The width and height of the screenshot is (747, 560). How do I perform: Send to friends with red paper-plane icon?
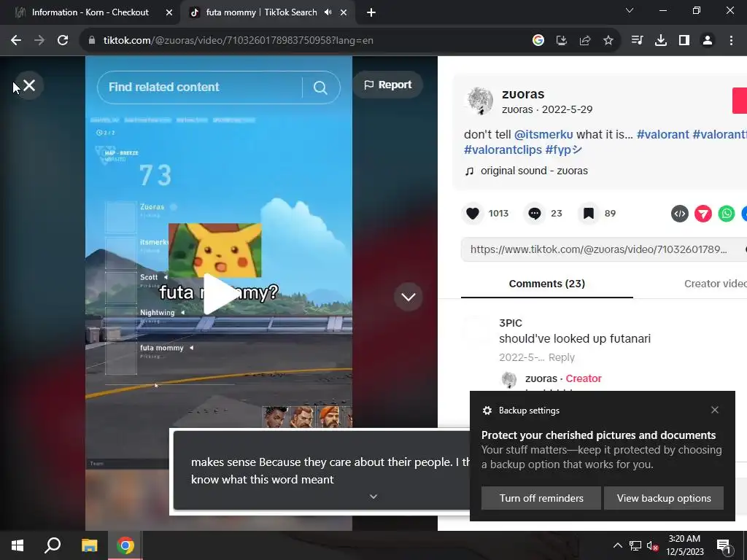(x=703, y=214)
